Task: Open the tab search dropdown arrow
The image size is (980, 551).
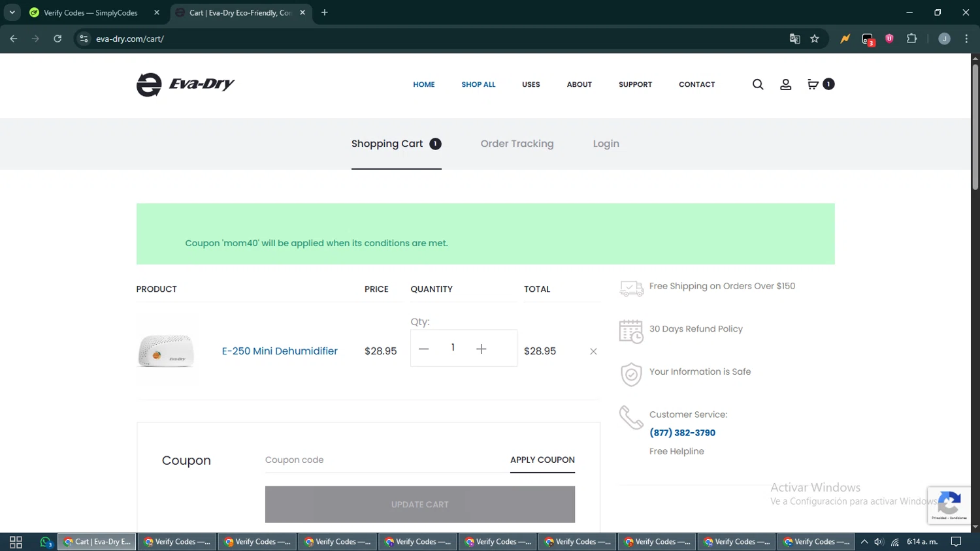Action: (12, 12)
